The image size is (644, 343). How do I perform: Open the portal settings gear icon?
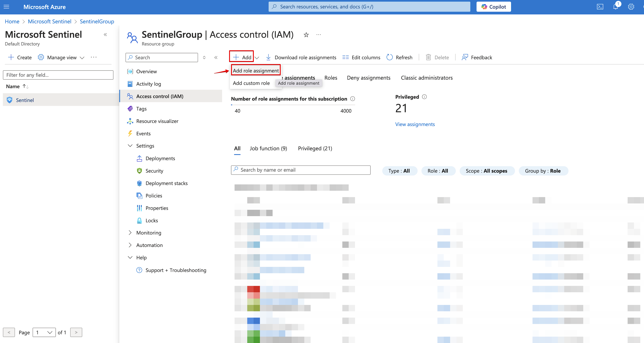coord(631,7)
